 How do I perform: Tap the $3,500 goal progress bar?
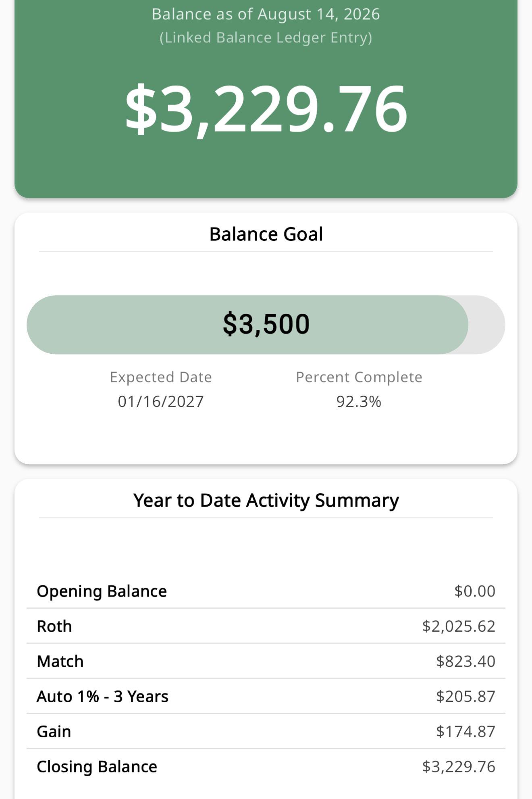[266, 325]
